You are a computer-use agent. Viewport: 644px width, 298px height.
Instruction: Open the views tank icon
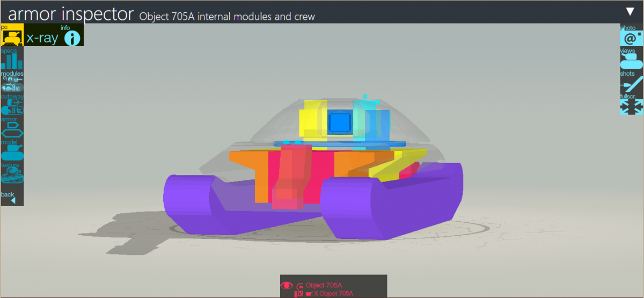point(632,58)
